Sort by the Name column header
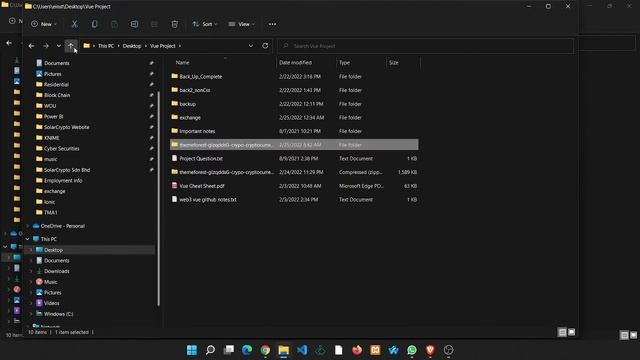Image resolution: width=640 pixels, height=360 pixels. [182, 62]
